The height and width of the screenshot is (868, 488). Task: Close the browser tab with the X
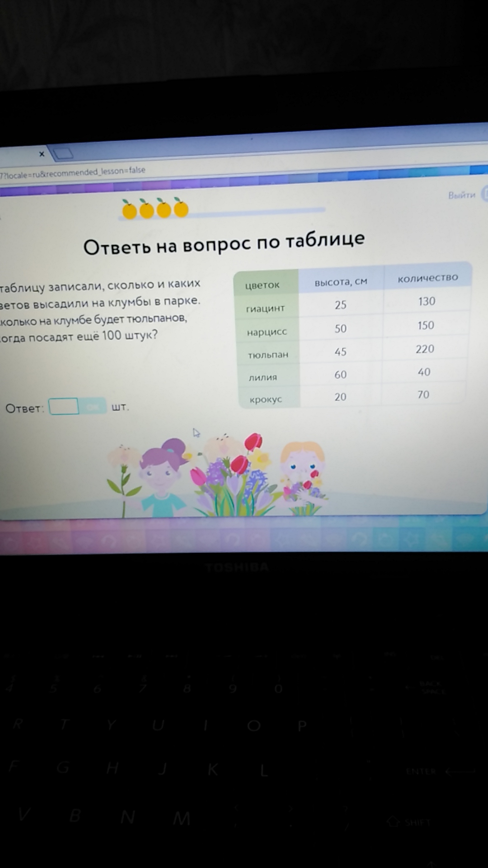click(42, 154)
